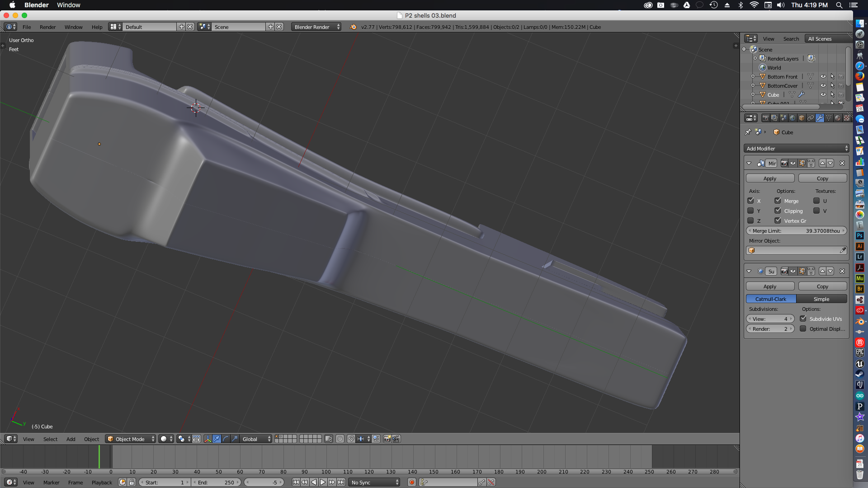This screenshot has width=868, height=488.
Task: Select the rotate manipulator arc
Action: point(226,439)
